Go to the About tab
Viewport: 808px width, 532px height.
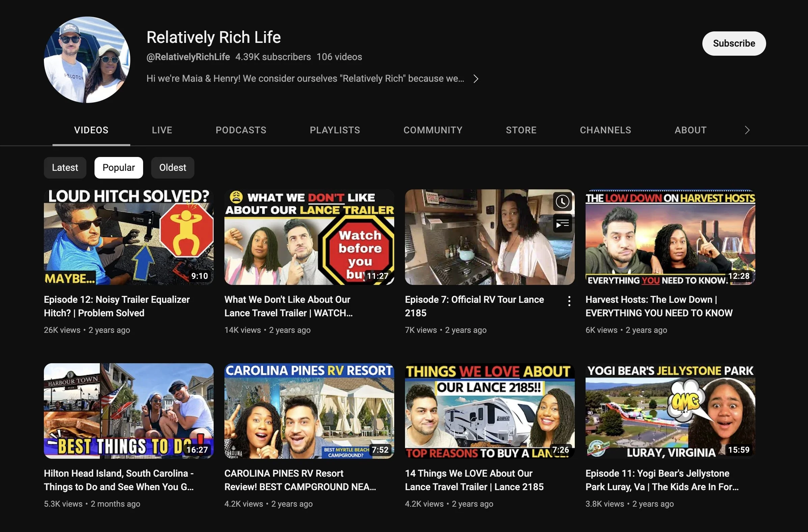(691, 130)
